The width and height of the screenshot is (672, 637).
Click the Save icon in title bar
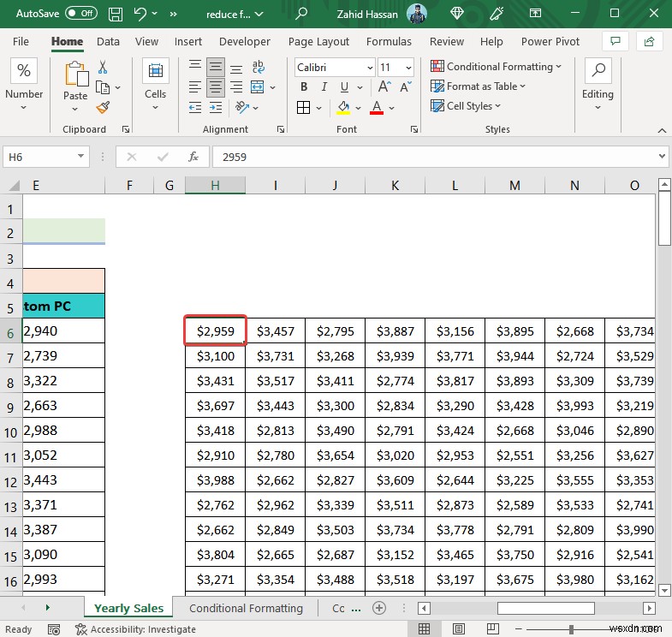tap(117, 14)
